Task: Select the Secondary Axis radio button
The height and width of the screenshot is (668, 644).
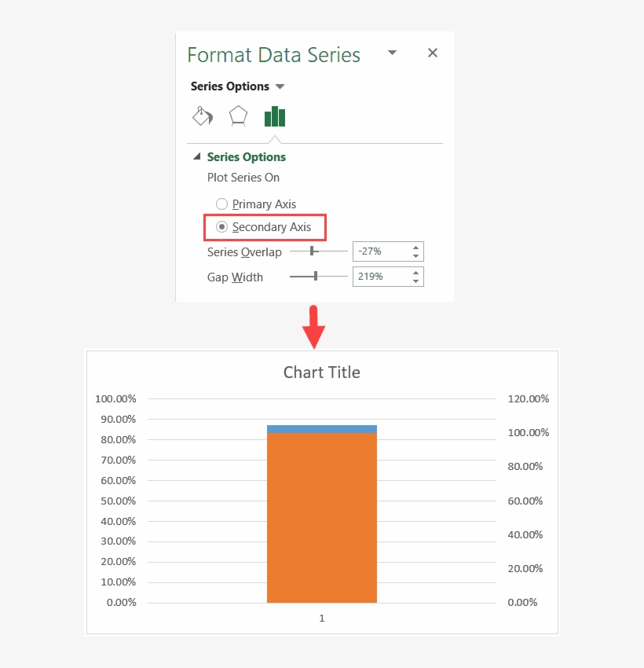Action: [221, 227]
